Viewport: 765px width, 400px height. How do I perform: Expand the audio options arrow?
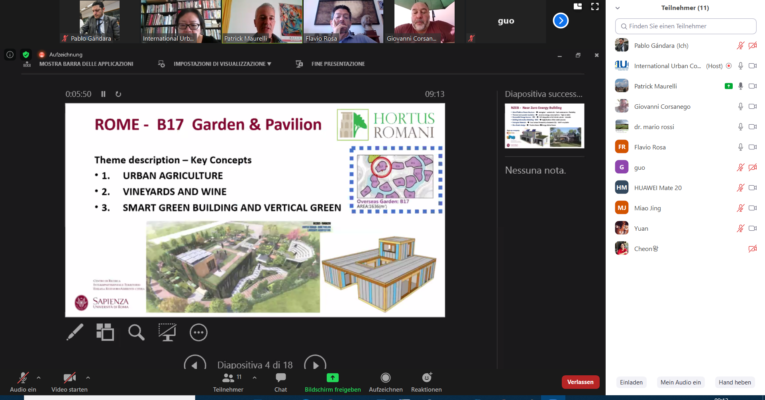39,372
